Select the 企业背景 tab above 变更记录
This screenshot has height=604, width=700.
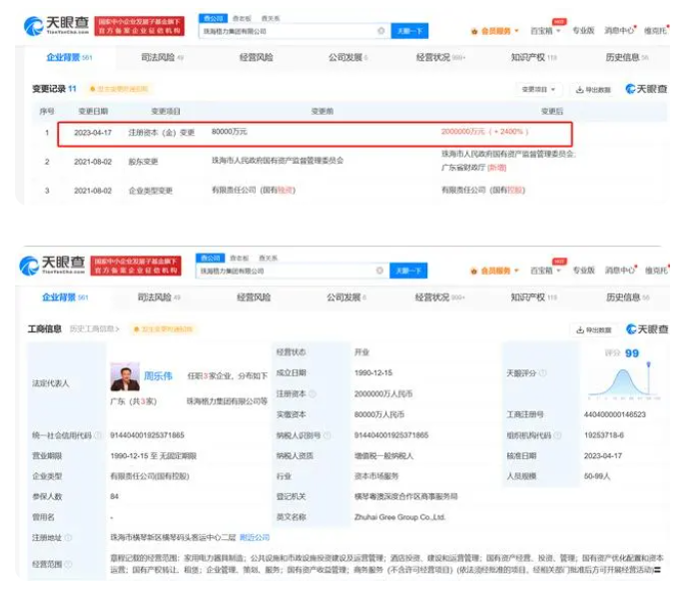pos(69,57)
